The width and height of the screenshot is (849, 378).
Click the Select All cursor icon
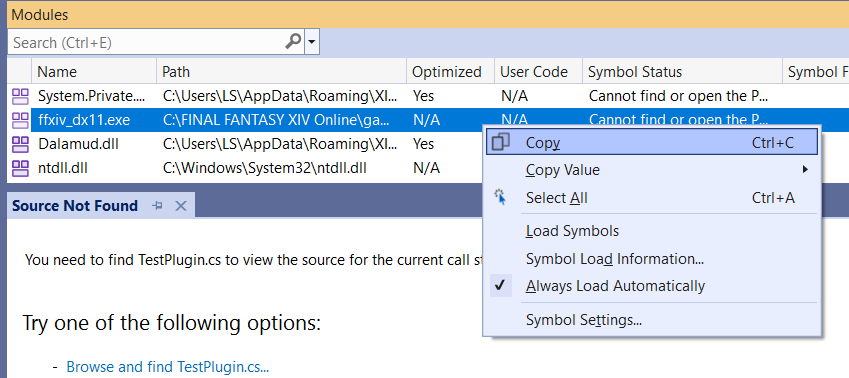pyautogui.click(x=500, y=198)
